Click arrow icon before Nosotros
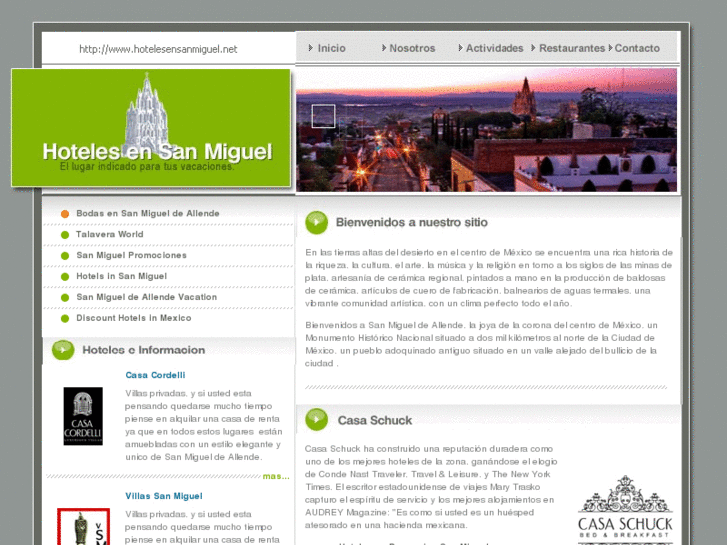 pyautogui.click(x=384, y=48)
